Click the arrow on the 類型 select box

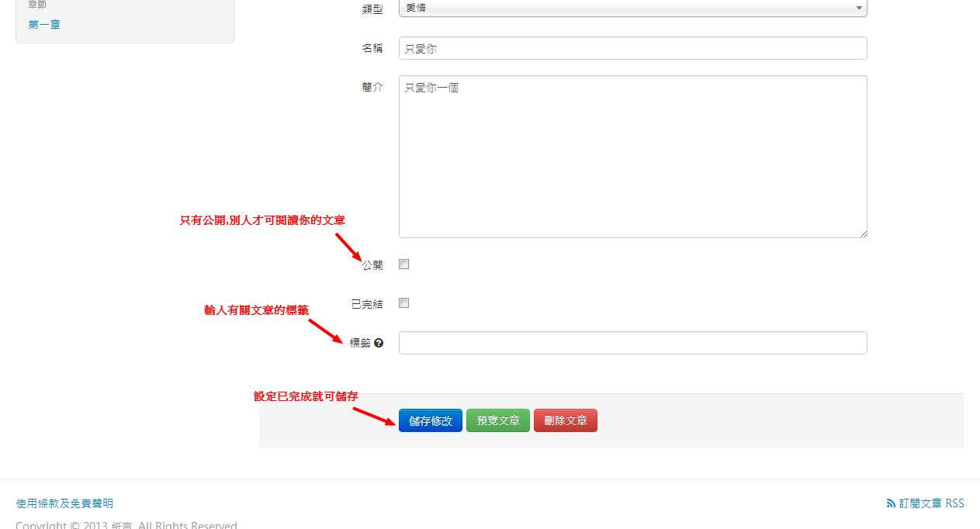click(858, 8)
